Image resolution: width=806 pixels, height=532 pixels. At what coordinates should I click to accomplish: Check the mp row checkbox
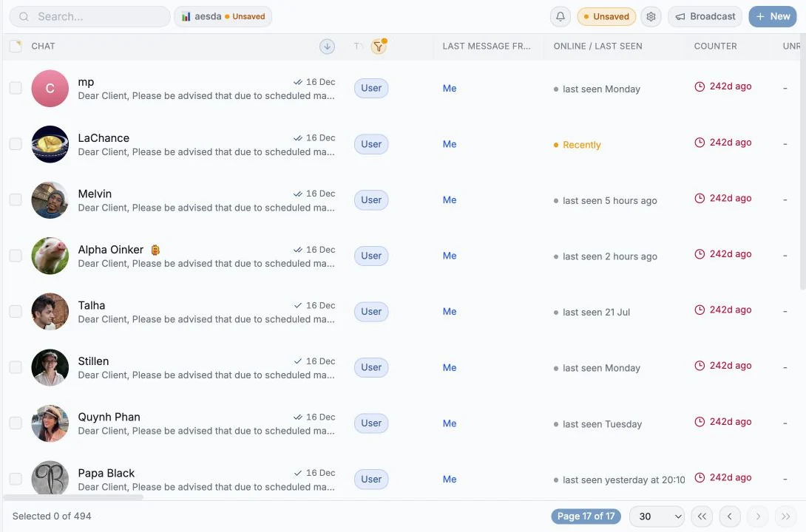point(16,88)
